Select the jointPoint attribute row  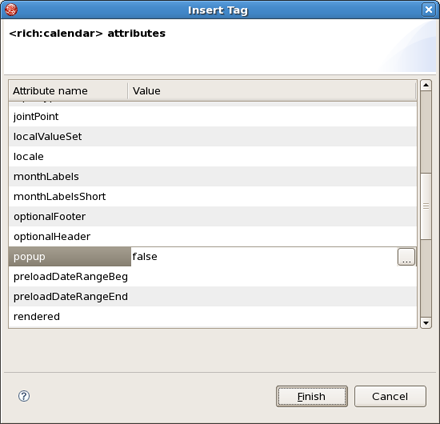coord(213,116)
